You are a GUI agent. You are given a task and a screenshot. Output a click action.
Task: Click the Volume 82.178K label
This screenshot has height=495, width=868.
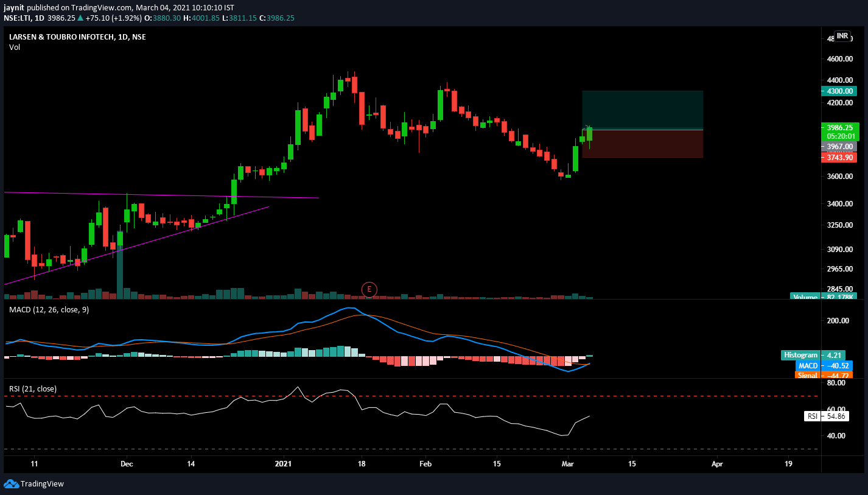823,297
